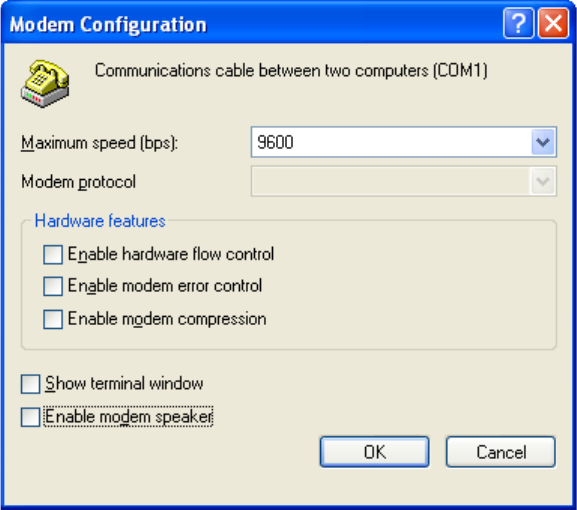Check Enable modem compression
The height and width of the screenshot is (510, 577).
(53, 319)
